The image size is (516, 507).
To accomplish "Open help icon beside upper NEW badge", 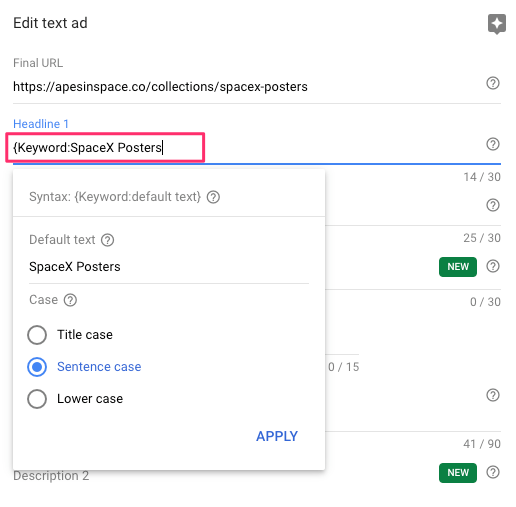I will [493, 266].
